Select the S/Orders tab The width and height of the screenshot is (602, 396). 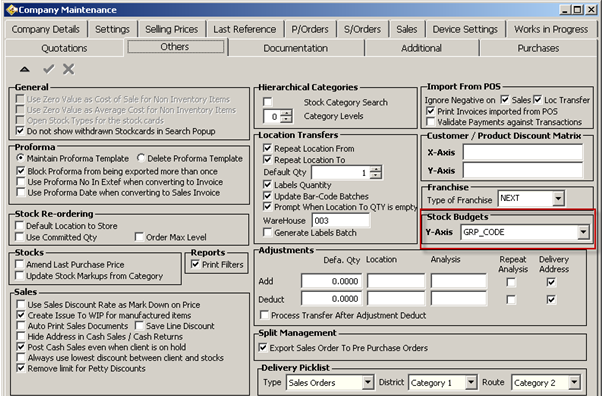362,29
